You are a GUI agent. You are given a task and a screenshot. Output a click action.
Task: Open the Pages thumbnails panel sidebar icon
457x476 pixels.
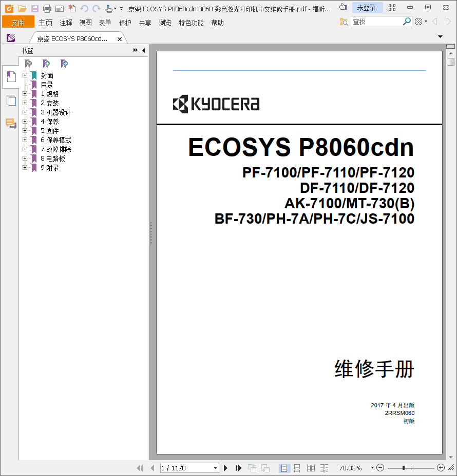click(11, 100)
